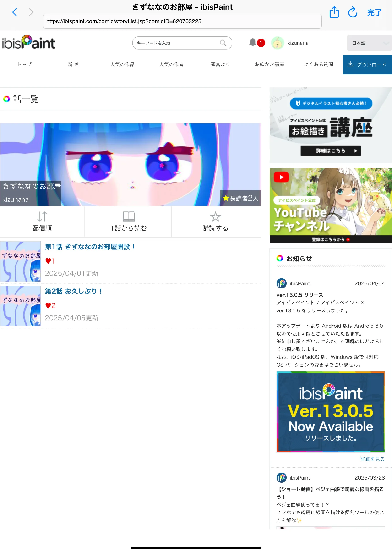The width and height of the screenshot is (392, 553).
Task: Subscribe with the 購読する star button
Action: 216,222
